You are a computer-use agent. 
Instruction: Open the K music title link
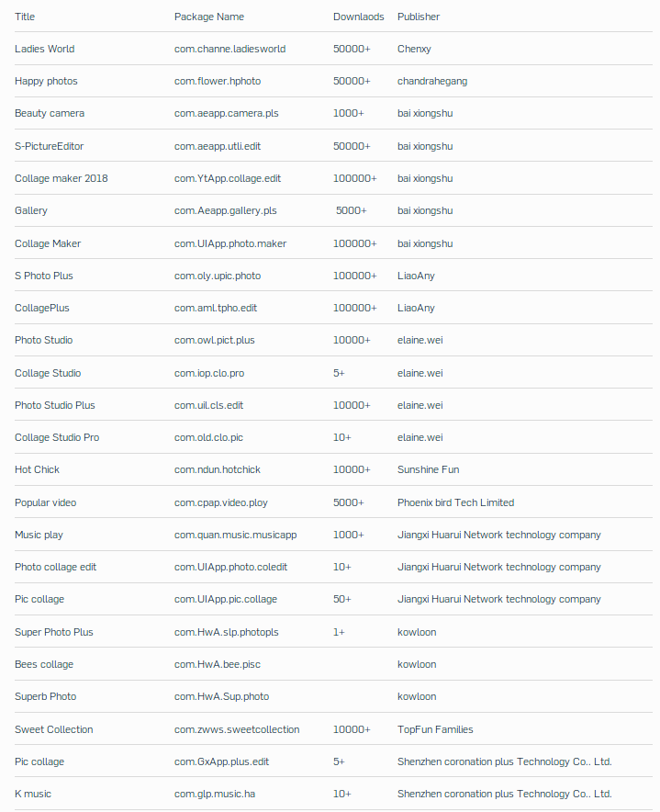tap(33, 794)
